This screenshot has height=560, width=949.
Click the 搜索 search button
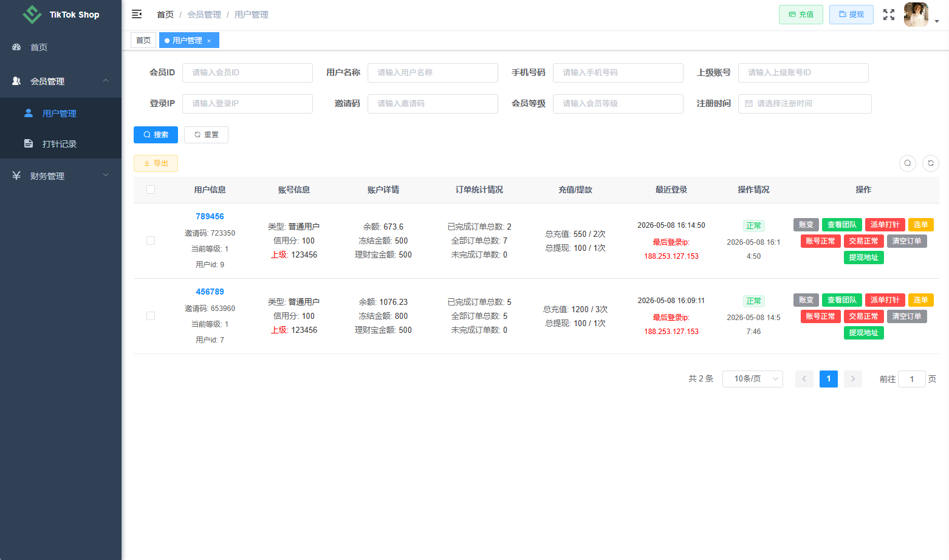point(156,135)
